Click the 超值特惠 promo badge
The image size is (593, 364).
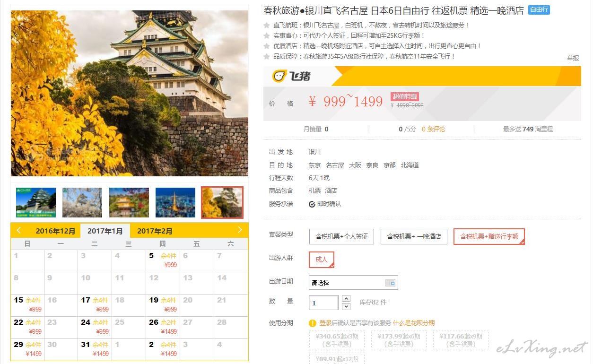(x=405, y=96)
